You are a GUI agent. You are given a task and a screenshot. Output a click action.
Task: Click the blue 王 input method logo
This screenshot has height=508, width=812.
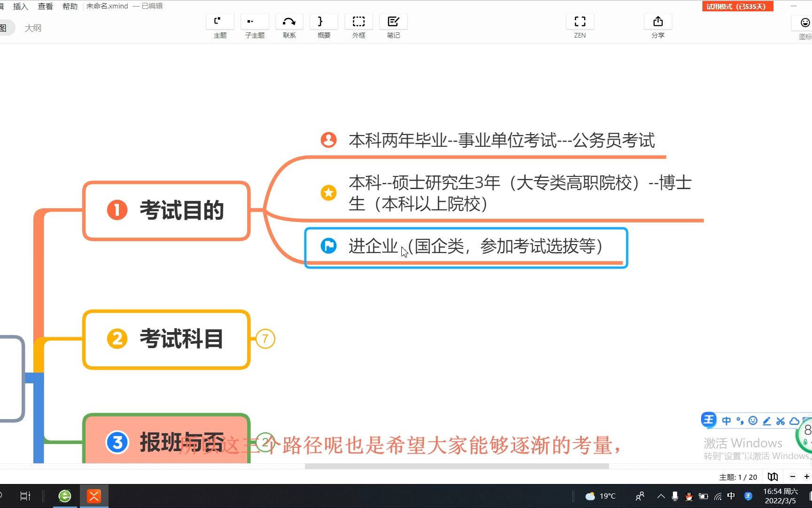coord(709,420)
